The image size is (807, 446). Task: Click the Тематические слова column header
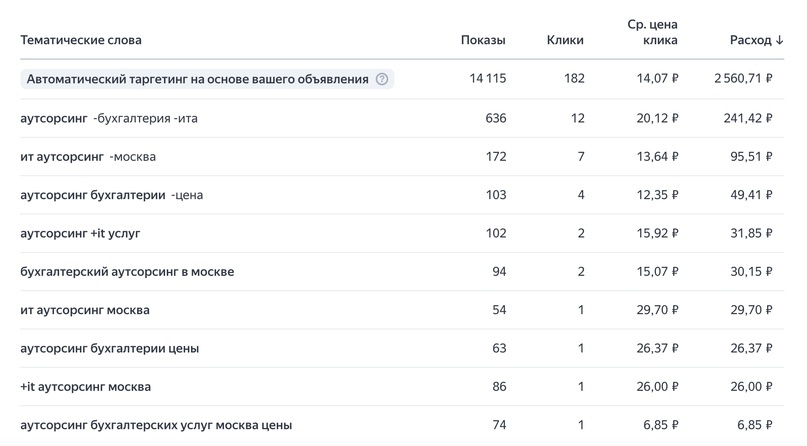81,40
